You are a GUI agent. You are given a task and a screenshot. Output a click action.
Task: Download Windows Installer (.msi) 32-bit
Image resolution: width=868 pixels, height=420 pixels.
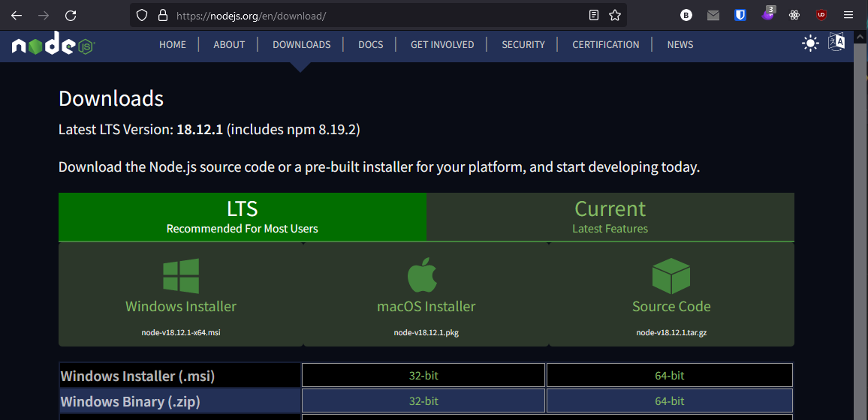coord(423,375)
